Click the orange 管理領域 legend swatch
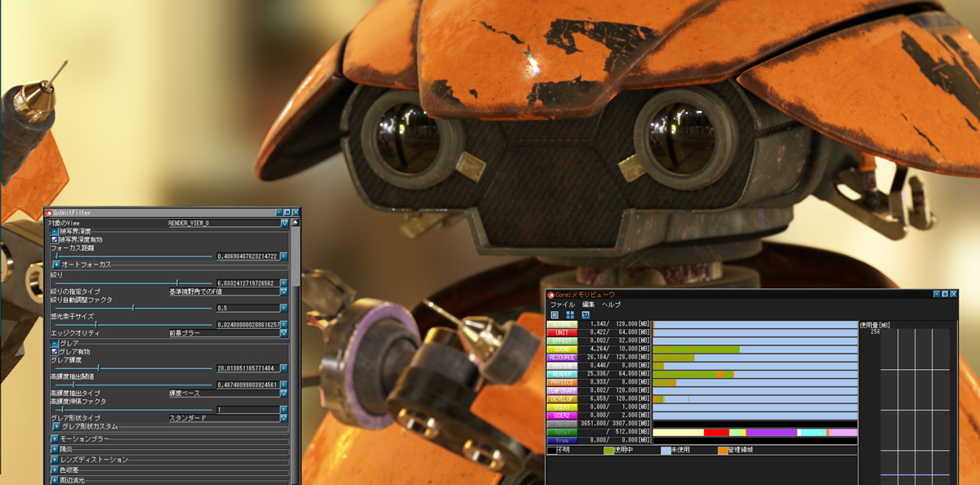The height and width of the screenshot is (485, 980). pyautogui.click(x=723, y=450)
